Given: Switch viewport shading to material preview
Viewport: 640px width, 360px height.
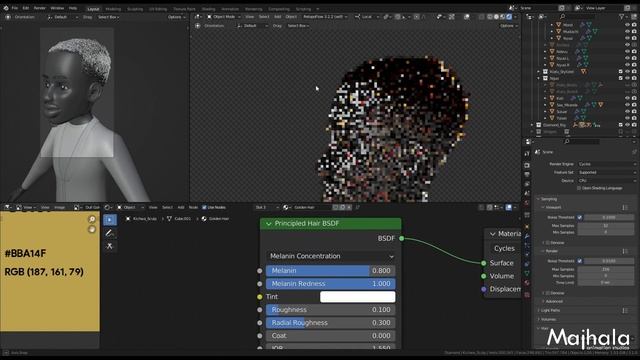Looking at the screenshot, I should pyautogui.click(x=502, y=17).
